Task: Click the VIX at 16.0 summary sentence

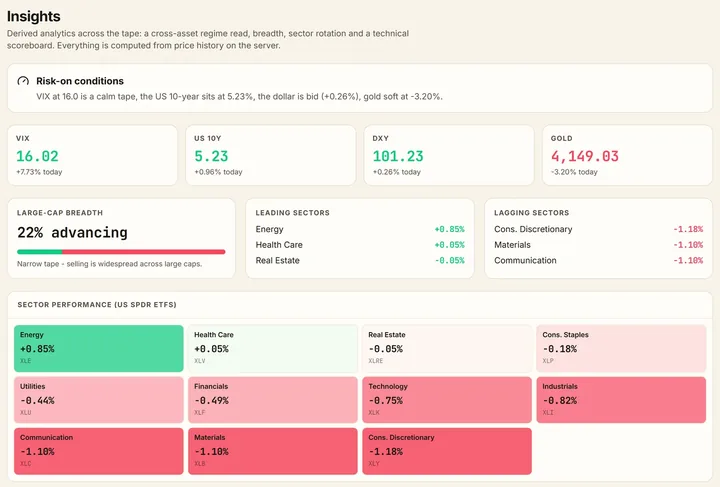Action: pos(239,96)
